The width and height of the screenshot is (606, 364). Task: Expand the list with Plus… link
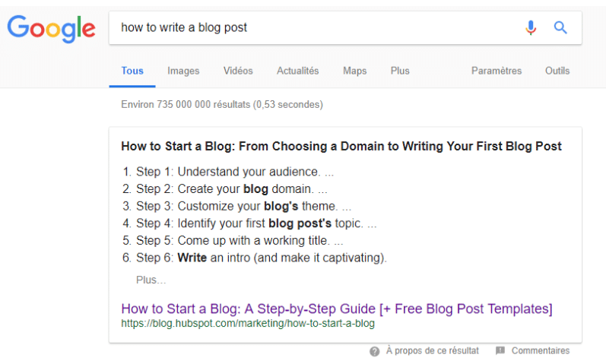[x=151, y=280]
